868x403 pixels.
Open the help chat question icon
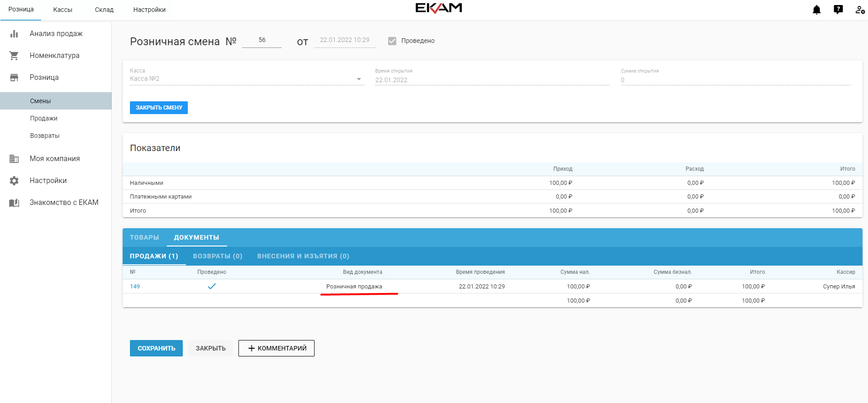(838, 10)
